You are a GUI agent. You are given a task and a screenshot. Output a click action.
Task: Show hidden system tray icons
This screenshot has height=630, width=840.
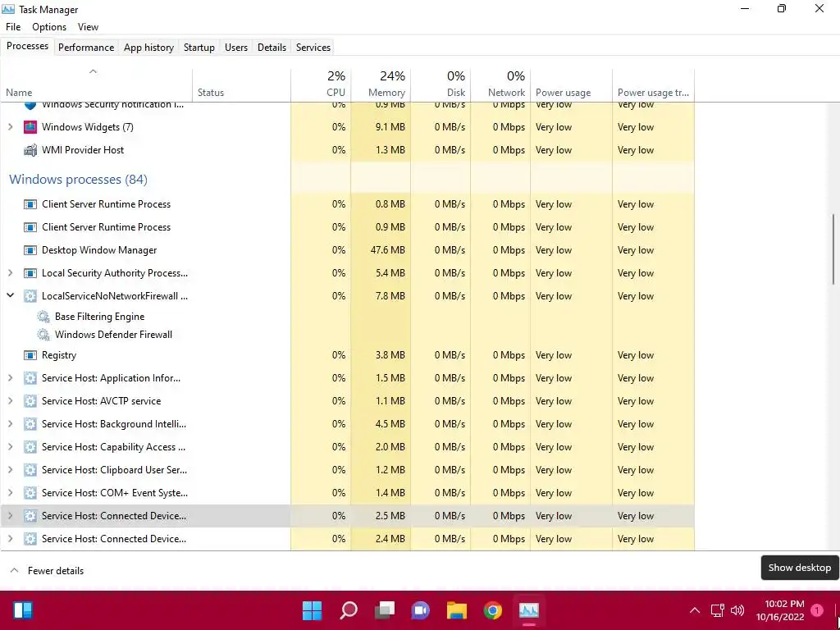point(695,610)
